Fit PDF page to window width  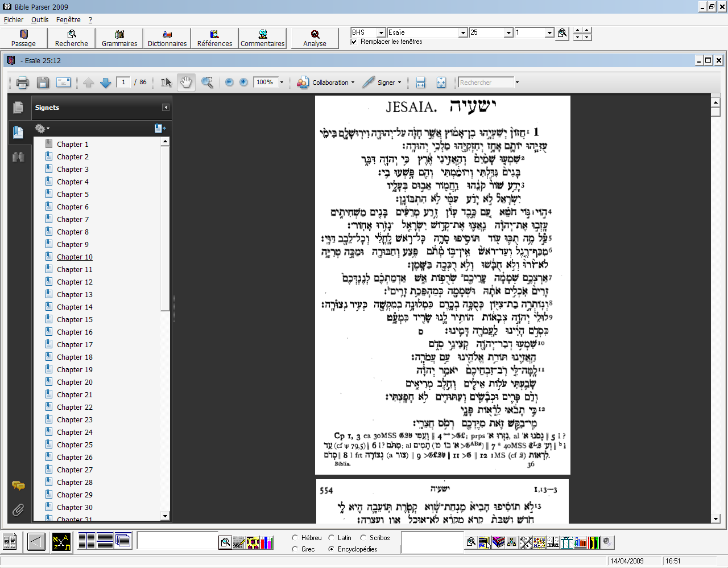pos(421,83)
